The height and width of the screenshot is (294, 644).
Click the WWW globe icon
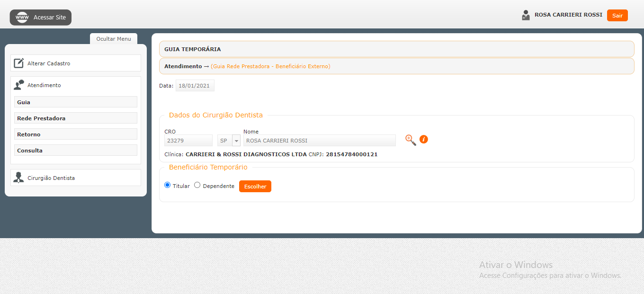[22, 18]
